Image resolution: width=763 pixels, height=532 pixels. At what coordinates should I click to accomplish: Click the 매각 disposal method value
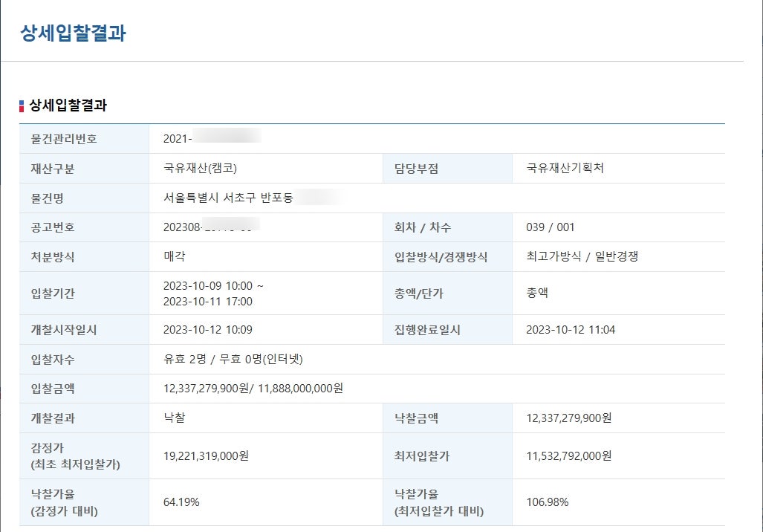[175, 256]
